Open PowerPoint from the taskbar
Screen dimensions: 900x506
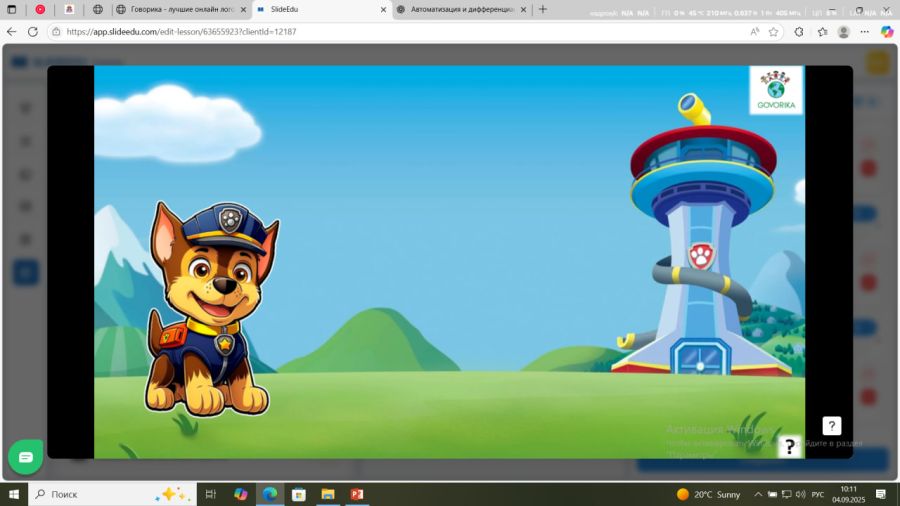point(357,494)
